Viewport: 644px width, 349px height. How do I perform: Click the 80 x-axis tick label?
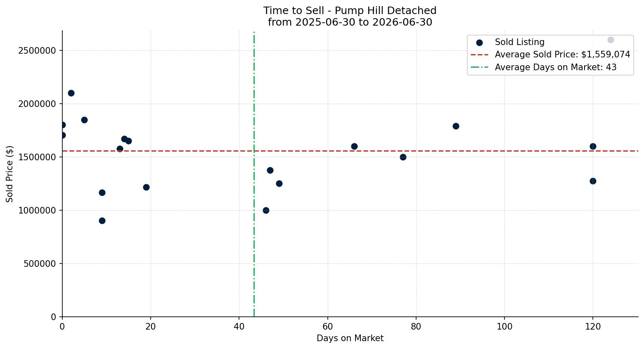[416, 326]
